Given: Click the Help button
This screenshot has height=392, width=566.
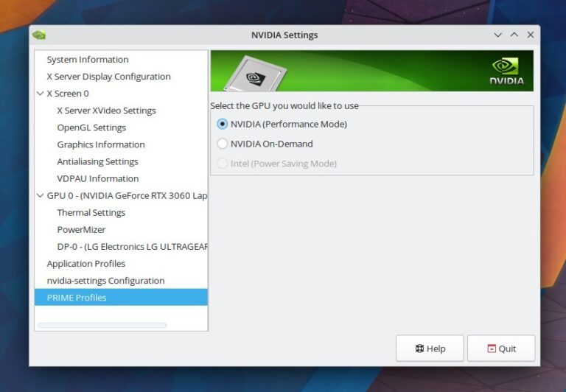Looking at the screenshot, I should pyautogui.click(x=430, y=349).
